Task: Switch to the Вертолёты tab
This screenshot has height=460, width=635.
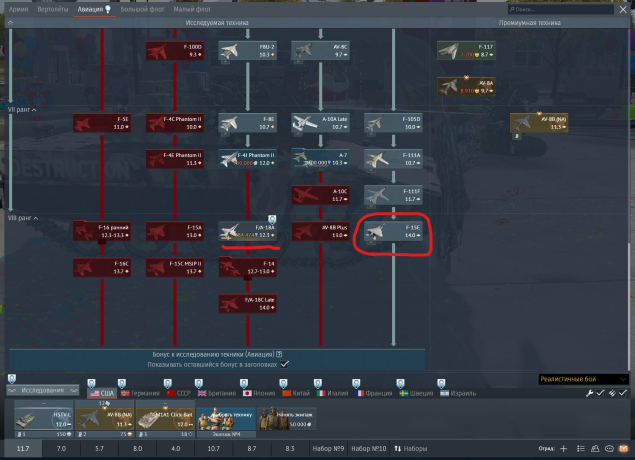Action: coord(55,8)
